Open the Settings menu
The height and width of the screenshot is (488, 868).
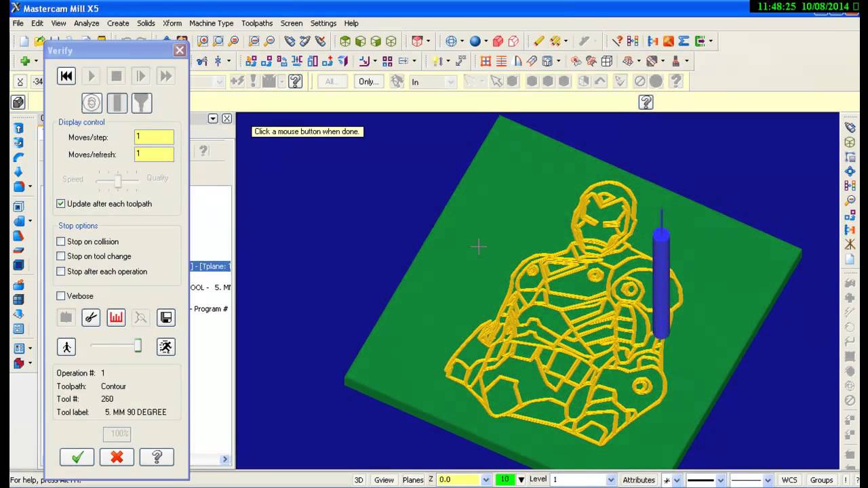click(x=323, y=23)
